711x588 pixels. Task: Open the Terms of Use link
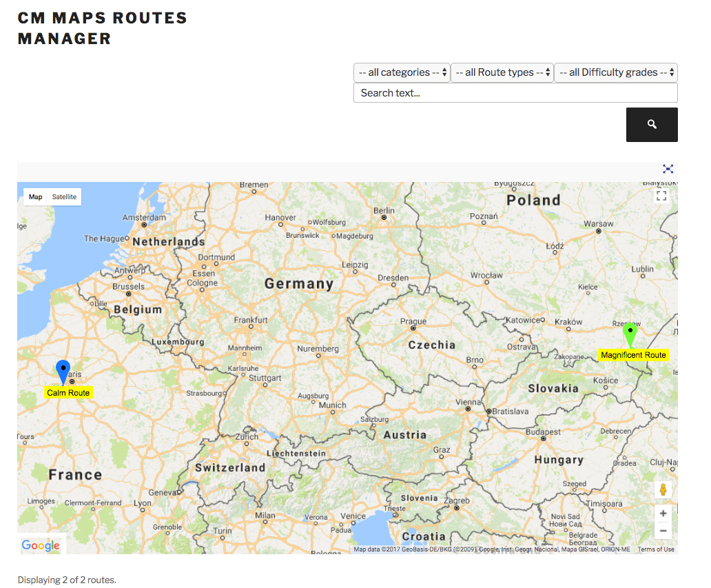pos(655,549)
